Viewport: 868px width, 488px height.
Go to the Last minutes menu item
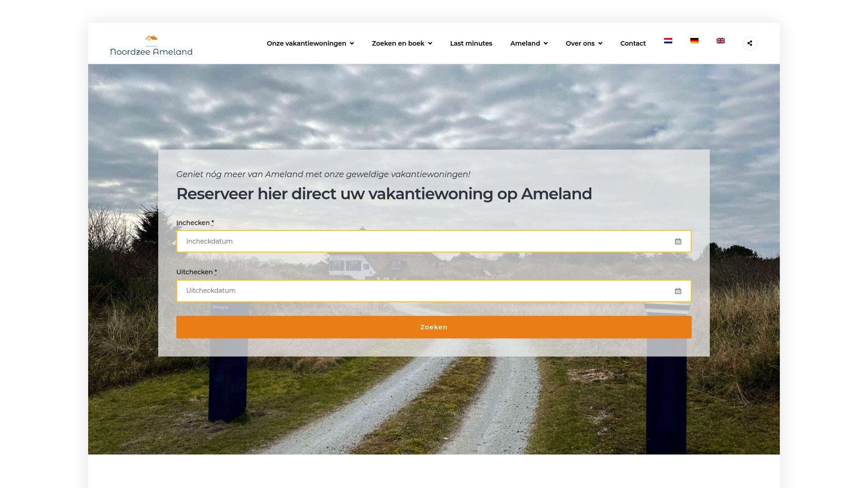471,43
